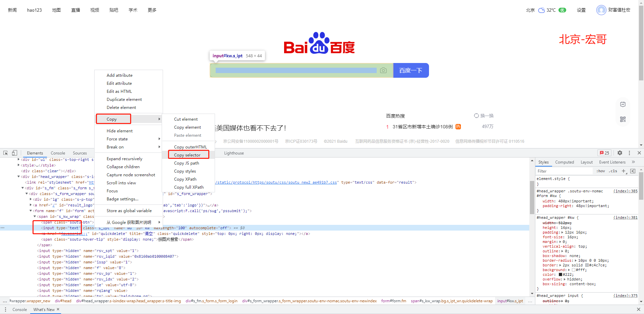
Task: Click the #222 color swatch
Action: tap(560, 274)
